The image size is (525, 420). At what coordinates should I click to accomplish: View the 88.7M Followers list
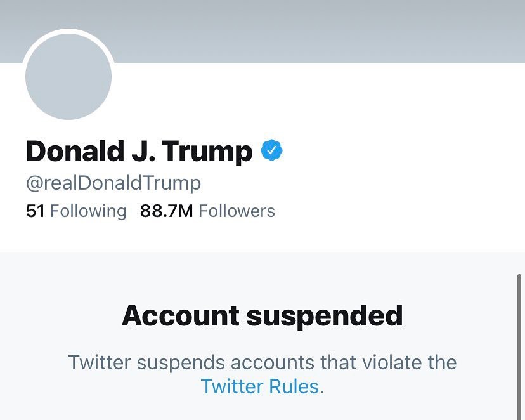click(x=207, y=211)
